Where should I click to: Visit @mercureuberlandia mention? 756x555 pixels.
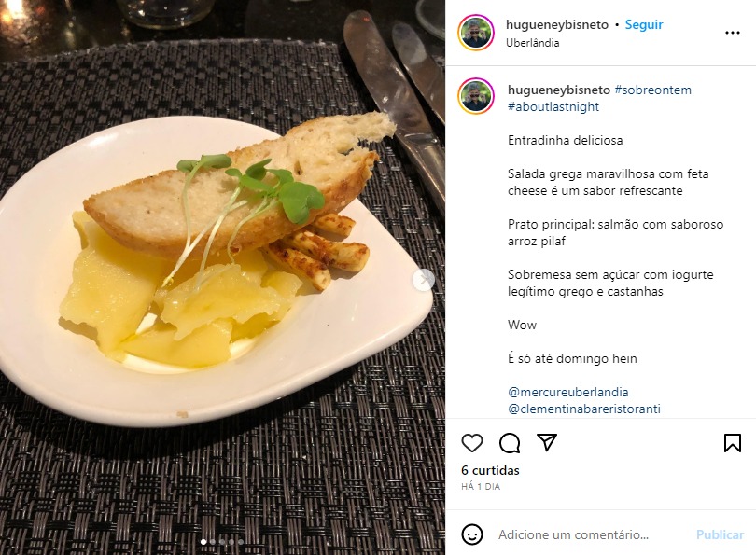coord(568,392)
